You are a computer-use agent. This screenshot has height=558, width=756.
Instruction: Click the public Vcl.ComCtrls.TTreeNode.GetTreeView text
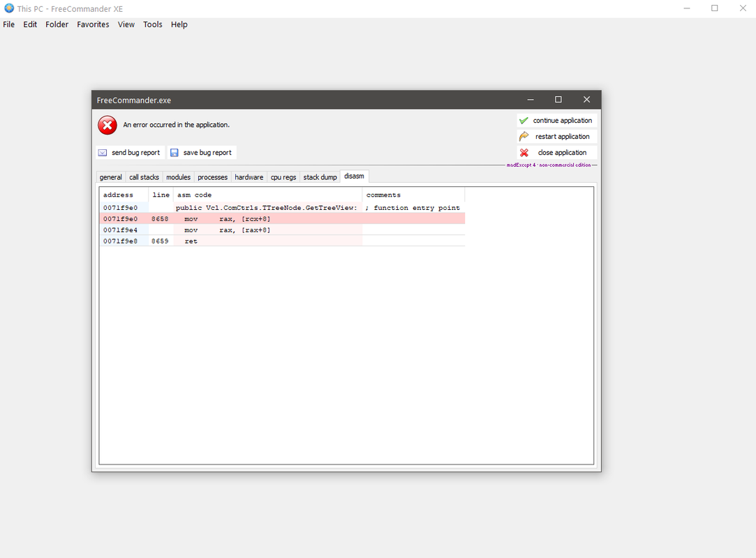[x=266, y=208]
